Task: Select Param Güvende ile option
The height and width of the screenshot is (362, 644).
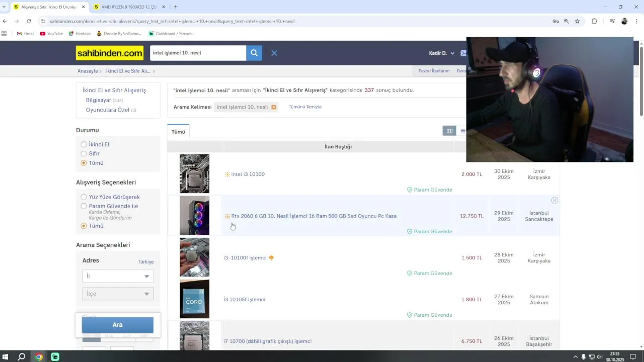Action: pos(84,206)
